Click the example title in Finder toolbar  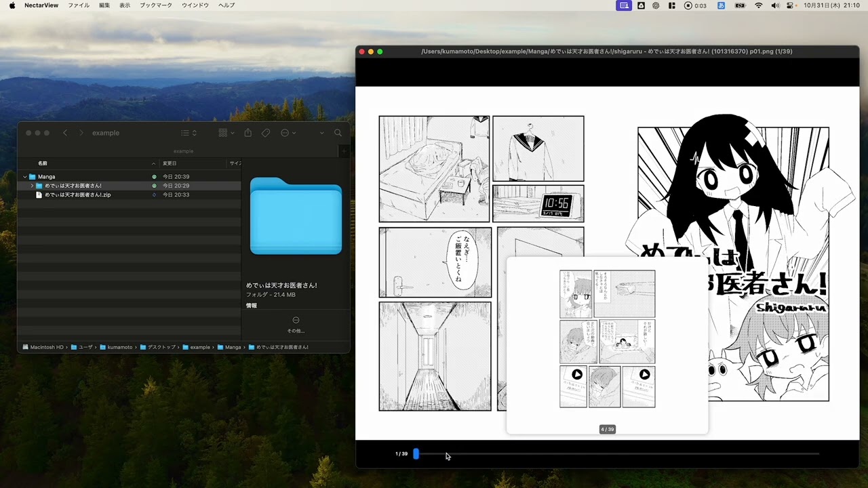(106, 133)
